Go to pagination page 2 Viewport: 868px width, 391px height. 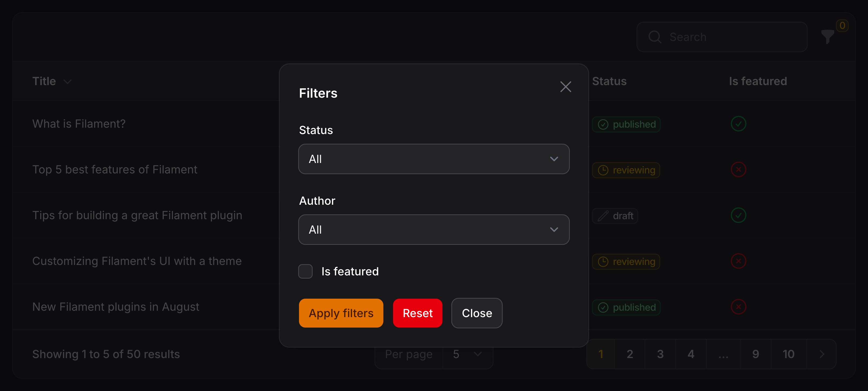click(630, 354)
